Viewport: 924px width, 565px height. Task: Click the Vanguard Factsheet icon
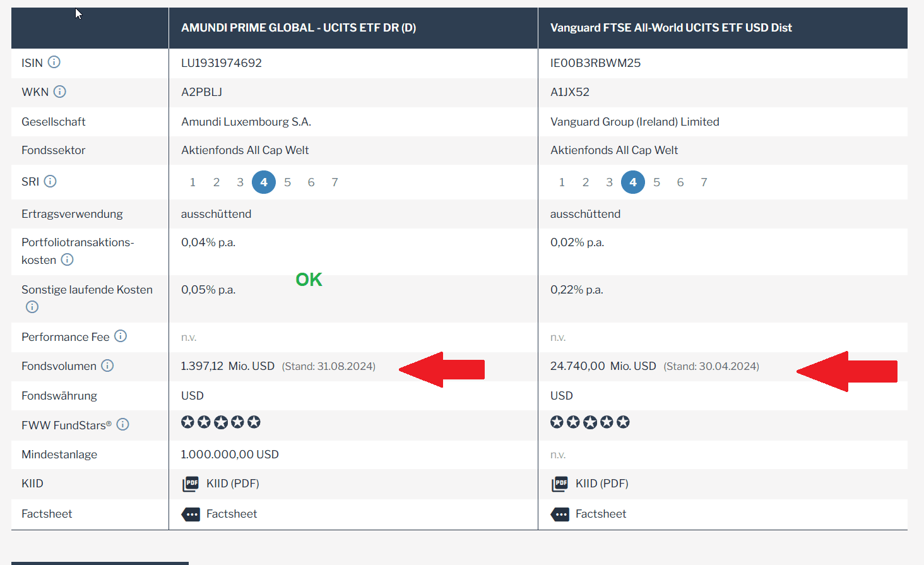coord(560,514)
